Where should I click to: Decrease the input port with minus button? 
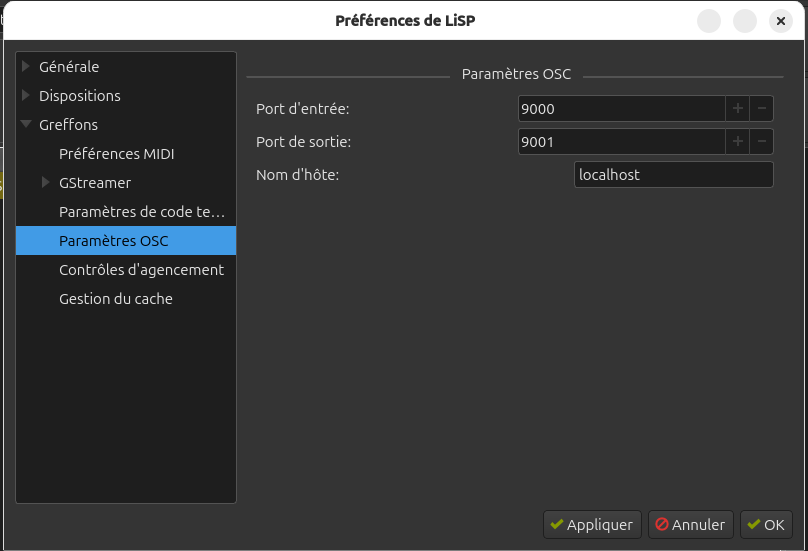pos(761,108)
